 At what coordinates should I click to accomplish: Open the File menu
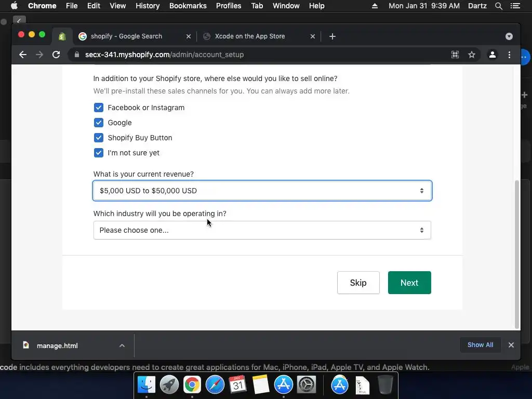coord(72,6)
